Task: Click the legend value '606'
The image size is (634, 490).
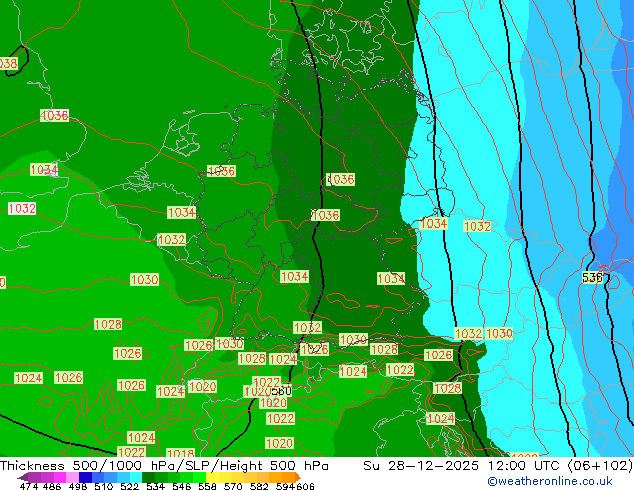Action: pos(305,486)
